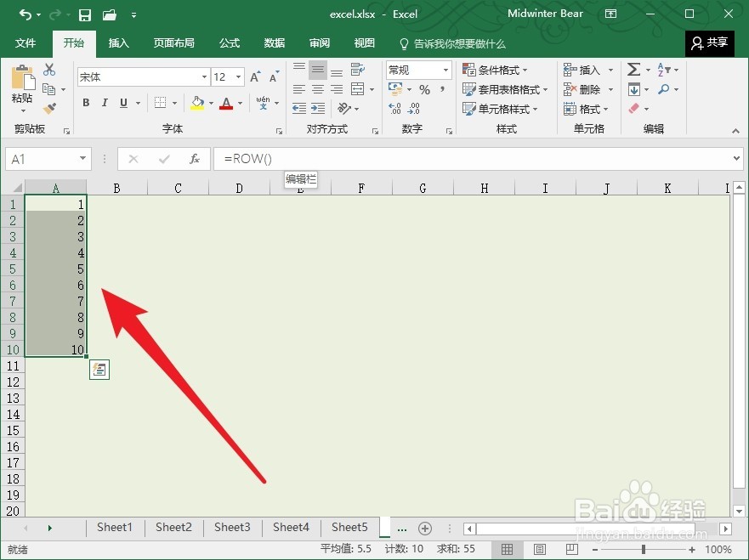Image resolution: width=749 pixels, height=560 pixels.
Task: Click the Increase Decimal icon
Action: (394, 109)
